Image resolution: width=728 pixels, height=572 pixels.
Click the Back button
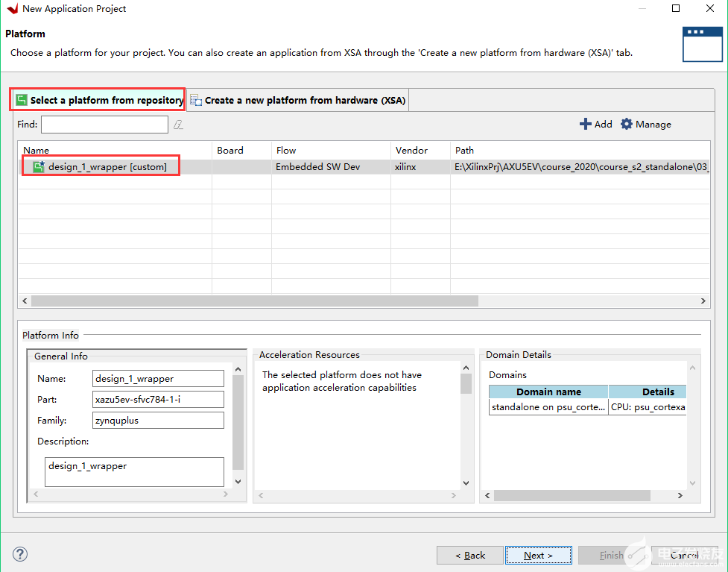tap(470, 556)
